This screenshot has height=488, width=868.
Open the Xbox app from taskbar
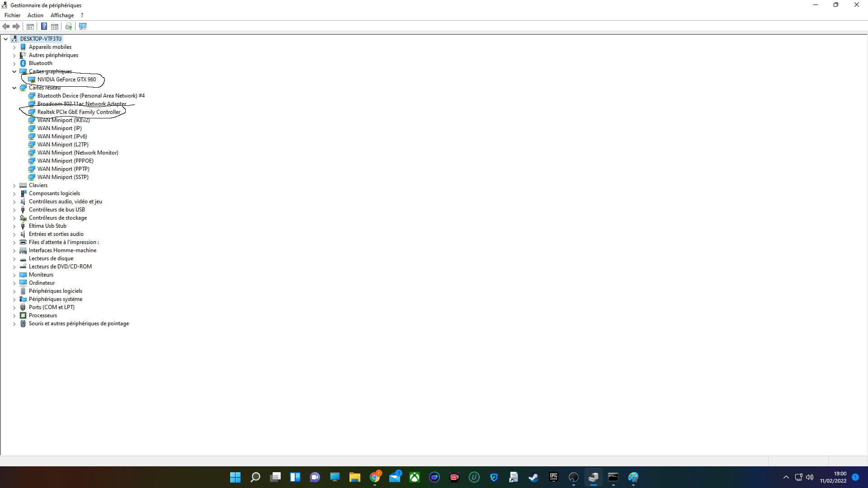click(x=415, y=477)
